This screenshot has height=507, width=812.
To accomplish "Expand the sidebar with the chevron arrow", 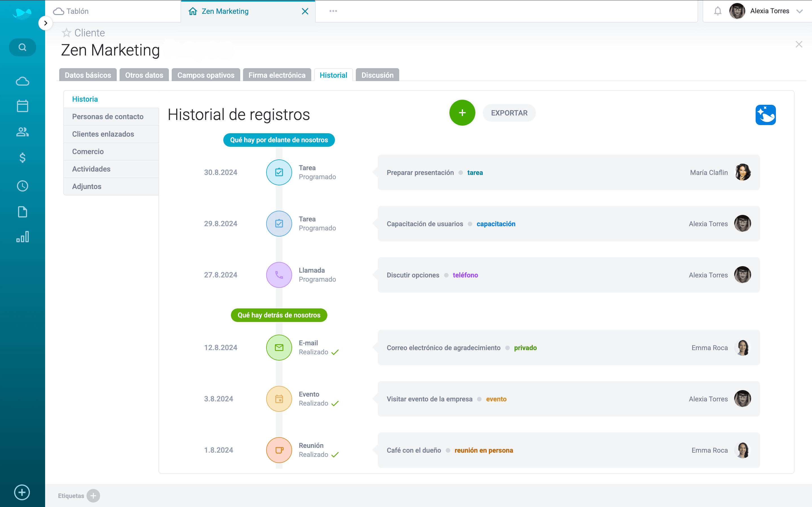I will [46, 23].
